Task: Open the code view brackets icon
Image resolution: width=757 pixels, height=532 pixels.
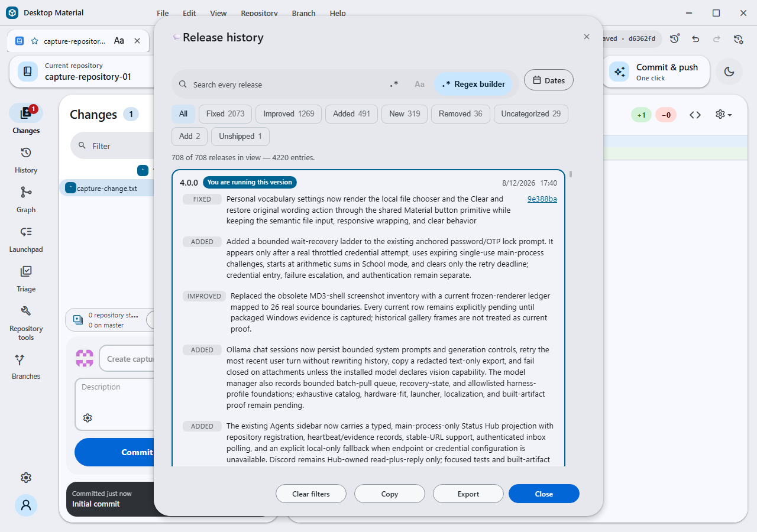Action: tap(695, 115)
